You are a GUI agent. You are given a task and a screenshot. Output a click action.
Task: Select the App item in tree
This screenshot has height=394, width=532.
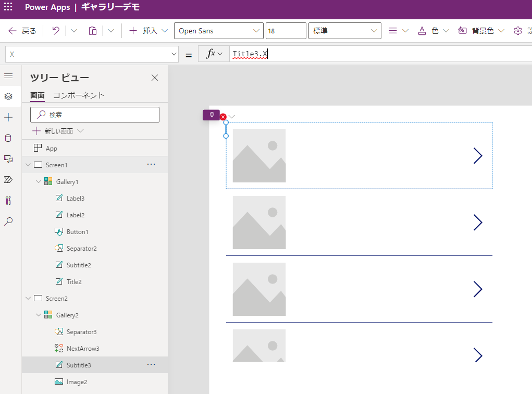pos(95,149)
